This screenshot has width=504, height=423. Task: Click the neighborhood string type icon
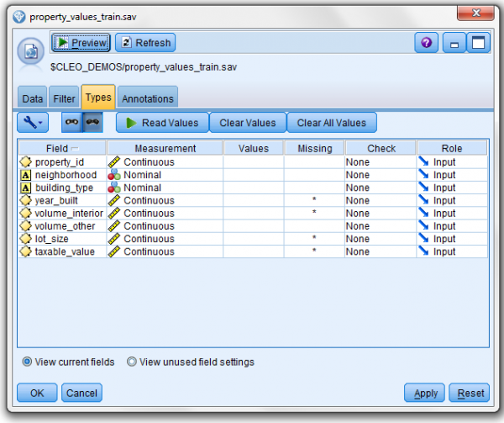pyautogui.click(x=26, y=175)
